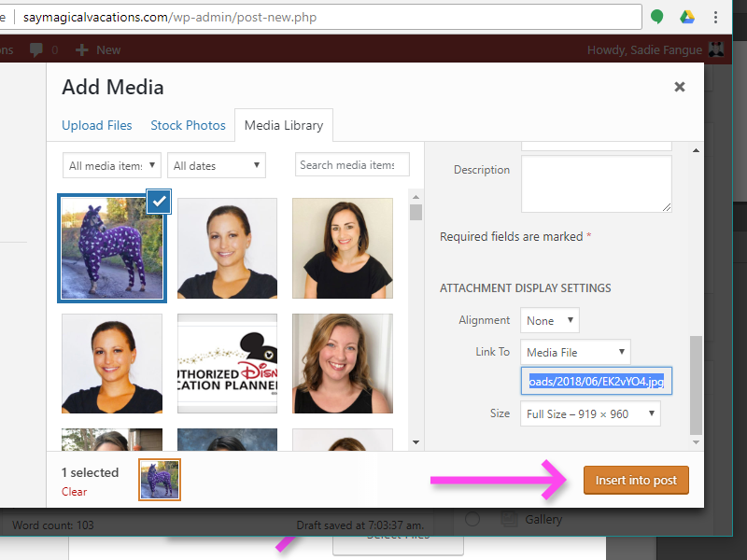Select the blonde smiling woman thumbnail
The height and width of the screenshot is (560, 747).
[x=343, y=363]
